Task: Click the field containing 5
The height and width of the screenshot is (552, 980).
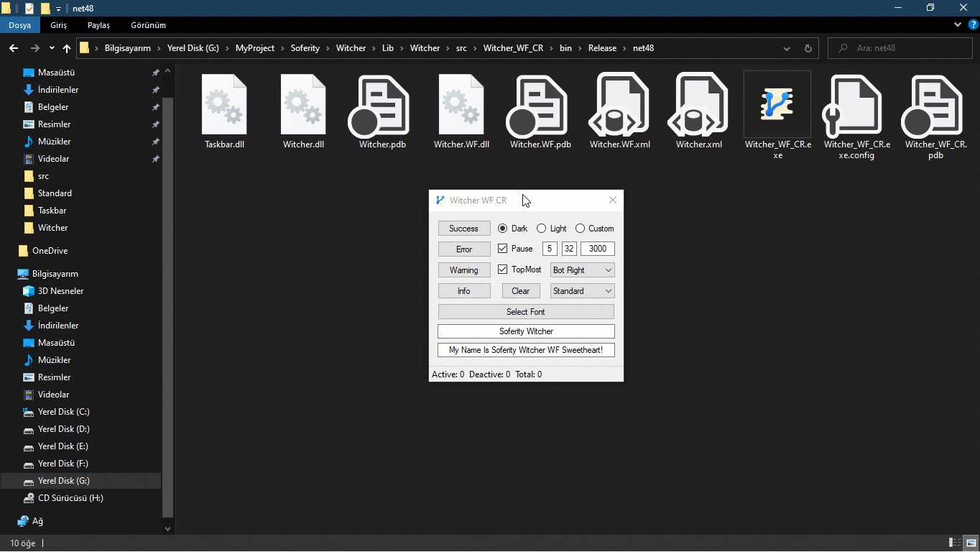Action: 550,249
